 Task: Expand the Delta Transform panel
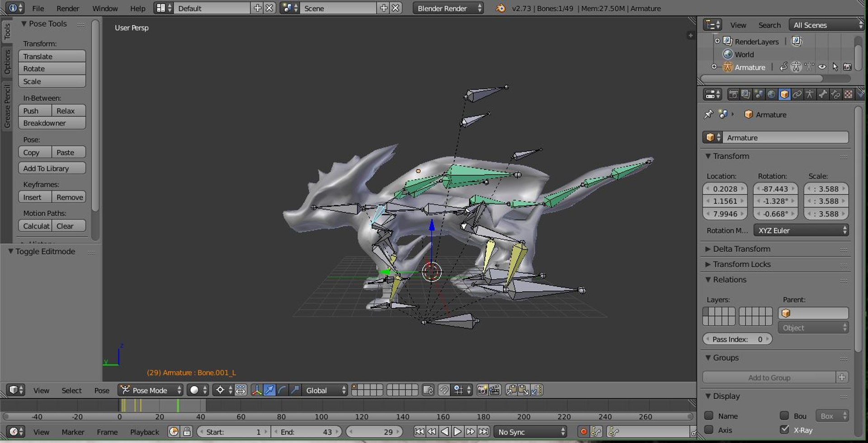point(741,249)
